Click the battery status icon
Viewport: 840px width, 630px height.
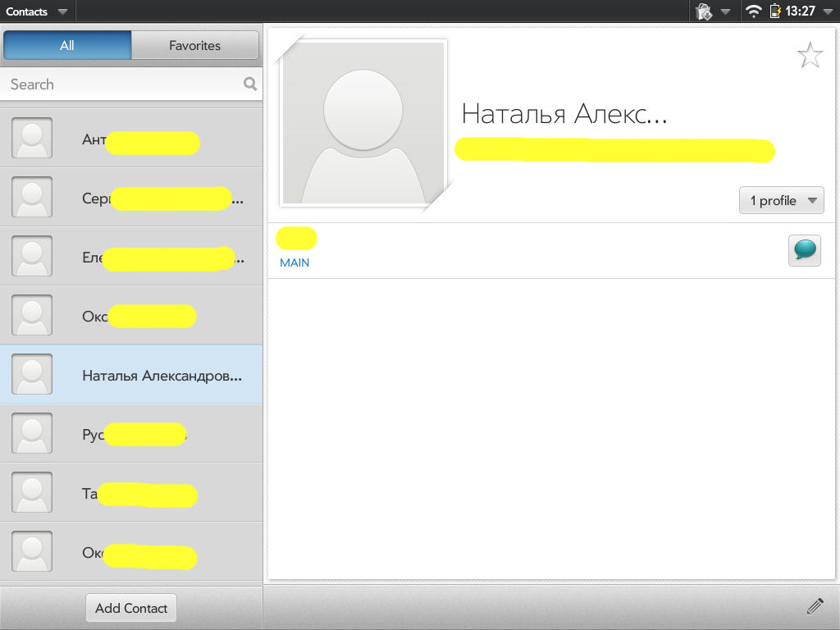tap(774, 11)
